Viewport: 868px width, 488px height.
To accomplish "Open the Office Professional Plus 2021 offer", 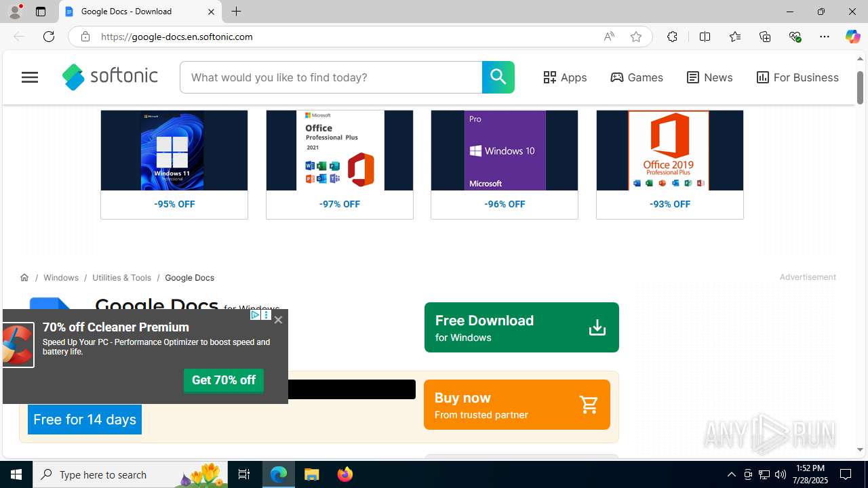I will [340, 165].
